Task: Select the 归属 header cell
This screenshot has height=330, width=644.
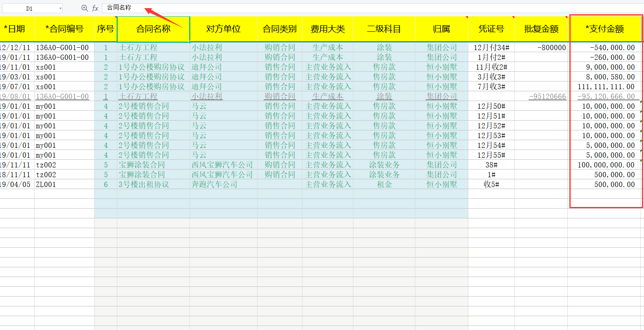Action: 441,29
